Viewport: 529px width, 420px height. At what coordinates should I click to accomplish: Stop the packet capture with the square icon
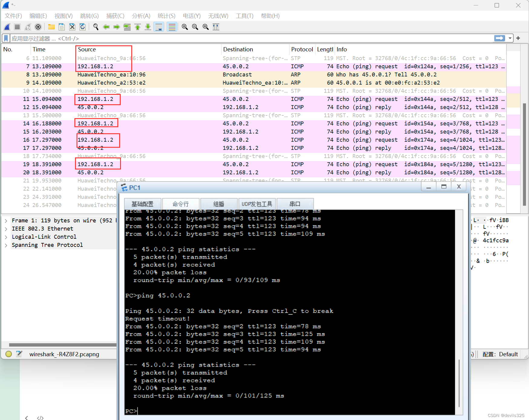17,27
